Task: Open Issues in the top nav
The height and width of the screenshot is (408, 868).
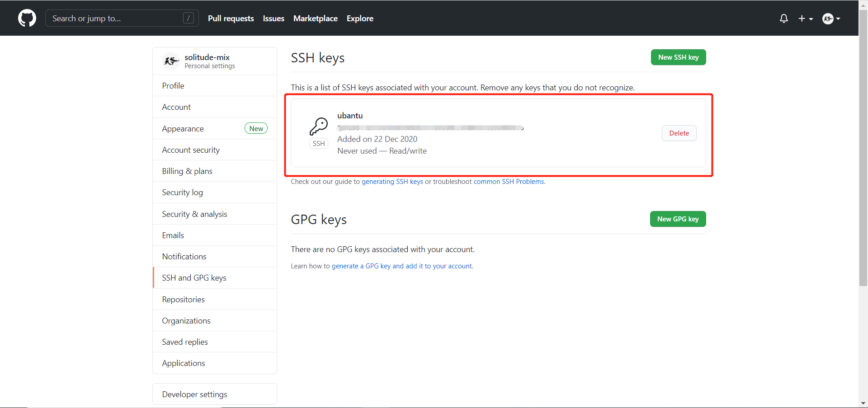Action: [274, 19]
